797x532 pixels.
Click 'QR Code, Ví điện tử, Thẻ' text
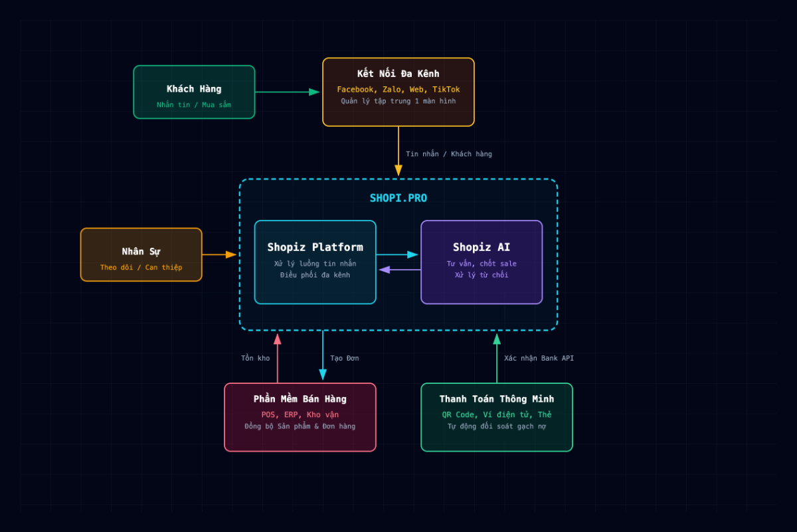[497, 415]
